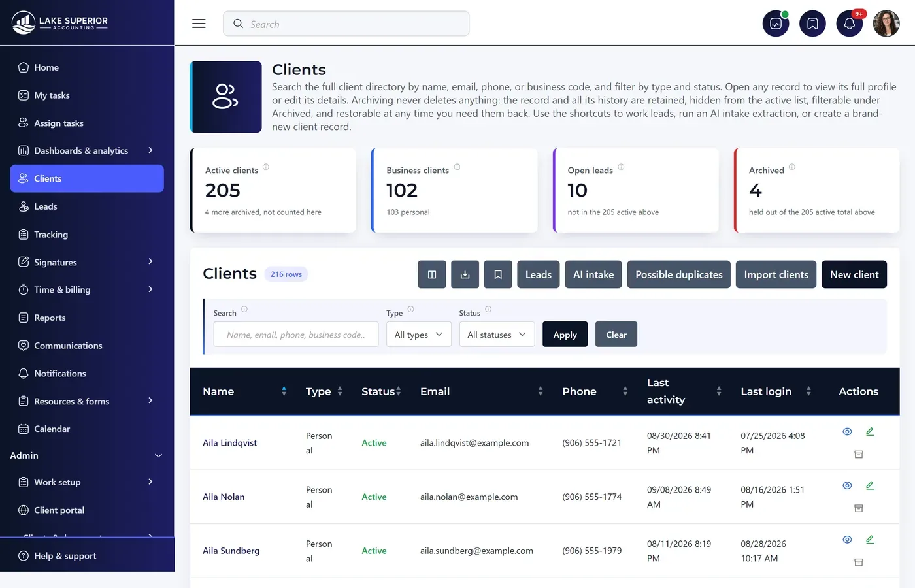The image size is (915, 588).
Task: Click the Name, email, phone filter field
Action: tap(296, 335)
